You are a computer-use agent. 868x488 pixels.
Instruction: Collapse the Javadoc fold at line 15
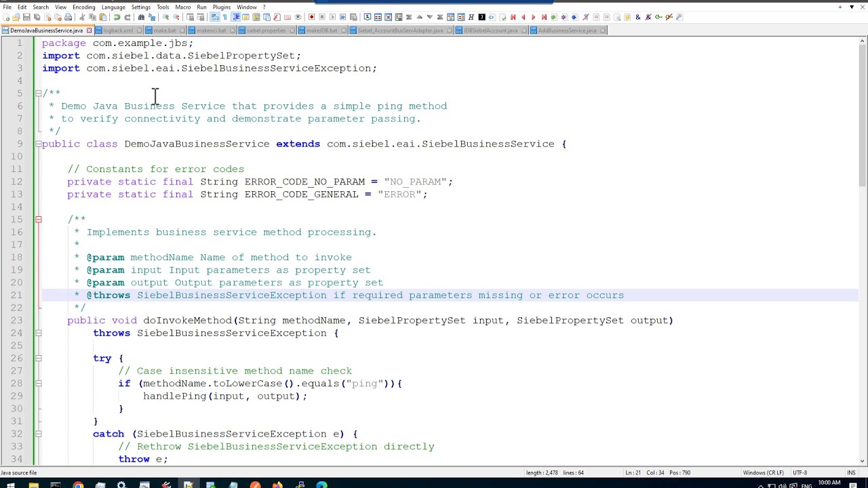point(39,220)
